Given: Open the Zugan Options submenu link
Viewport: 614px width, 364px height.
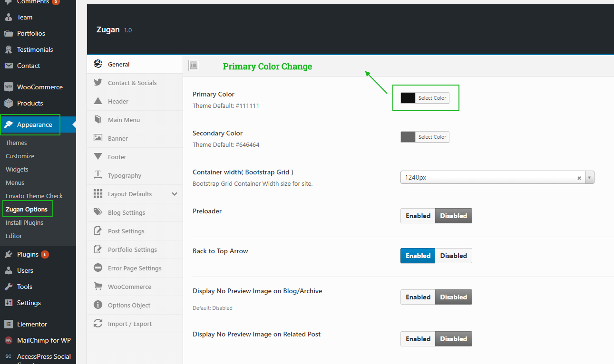Looking at the screenshot, I should [x=27, y=209].
